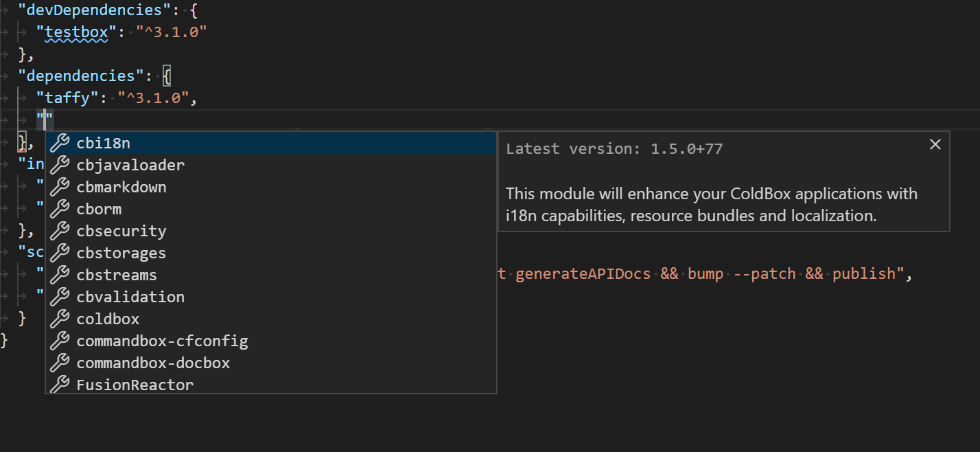Select cbi18n suggestion
Screen dimensions: 980x452
271,143
